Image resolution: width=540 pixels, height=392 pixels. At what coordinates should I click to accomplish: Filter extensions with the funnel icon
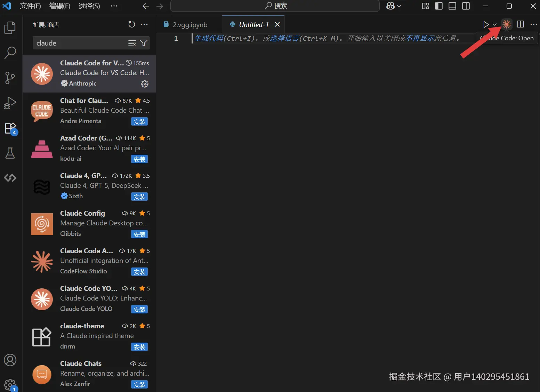[x=144, y=43]
